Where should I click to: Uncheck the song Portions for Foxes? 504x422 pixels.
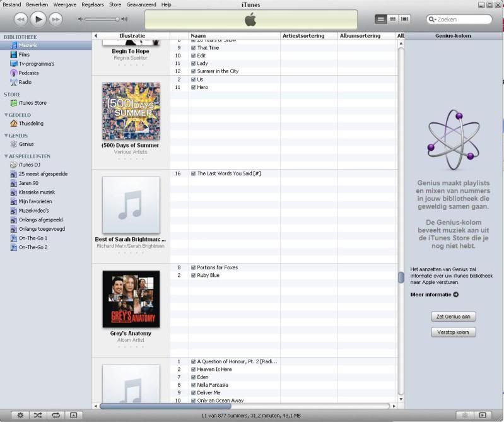[x=193, y=267]
